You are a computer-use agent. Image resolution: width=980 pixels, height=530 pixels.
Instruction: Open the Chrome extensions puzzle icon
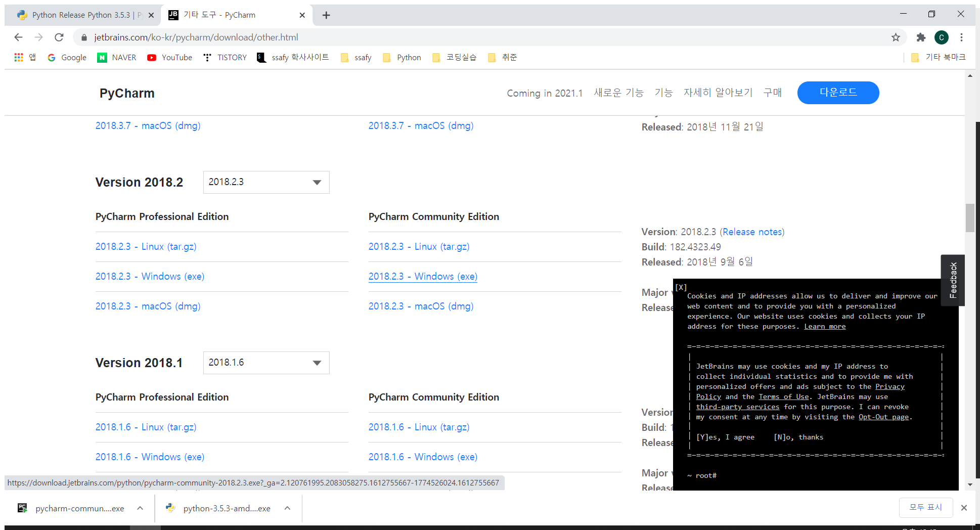(x=921, y=37)
